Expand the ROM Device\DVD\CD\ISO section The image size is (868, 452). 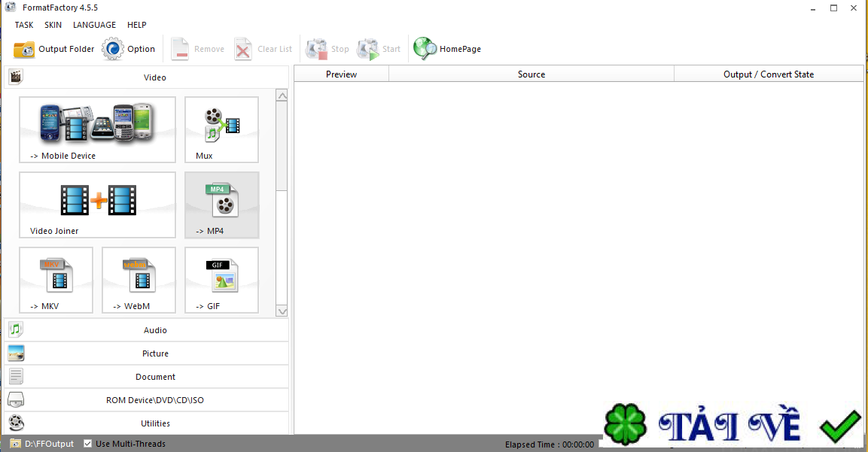tap(155, 399)
